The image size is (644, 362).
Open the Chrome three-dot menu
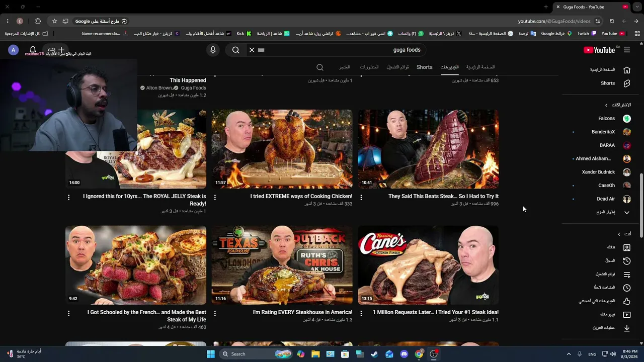[7, 21]
